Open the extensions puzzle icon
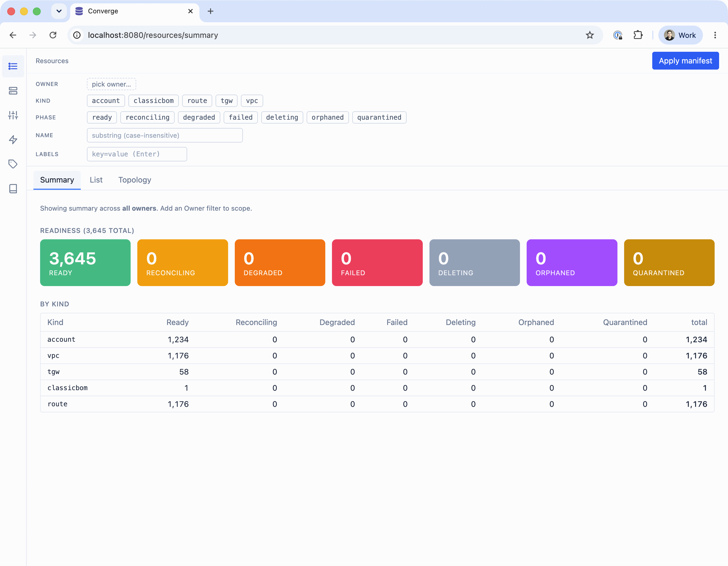Screen dimensions: 728x566 (x=638, y=35)
